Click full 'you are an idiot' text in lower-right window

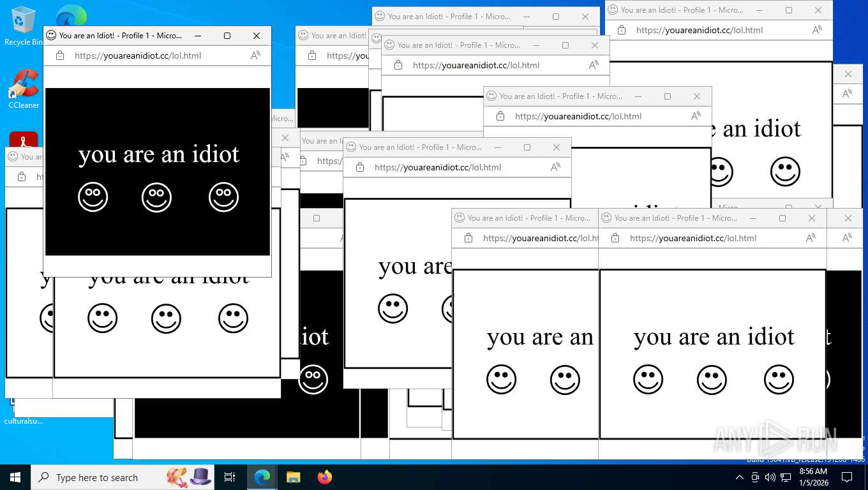click(714, 337)
